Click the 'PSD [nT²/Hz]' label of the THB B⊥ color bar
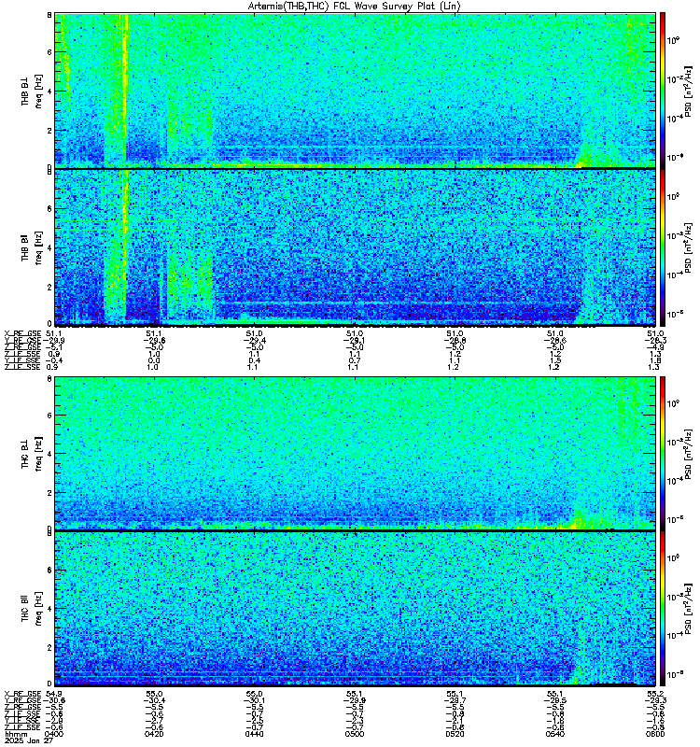Viewport: 700px width, 747px height. [x=688, y=91]
